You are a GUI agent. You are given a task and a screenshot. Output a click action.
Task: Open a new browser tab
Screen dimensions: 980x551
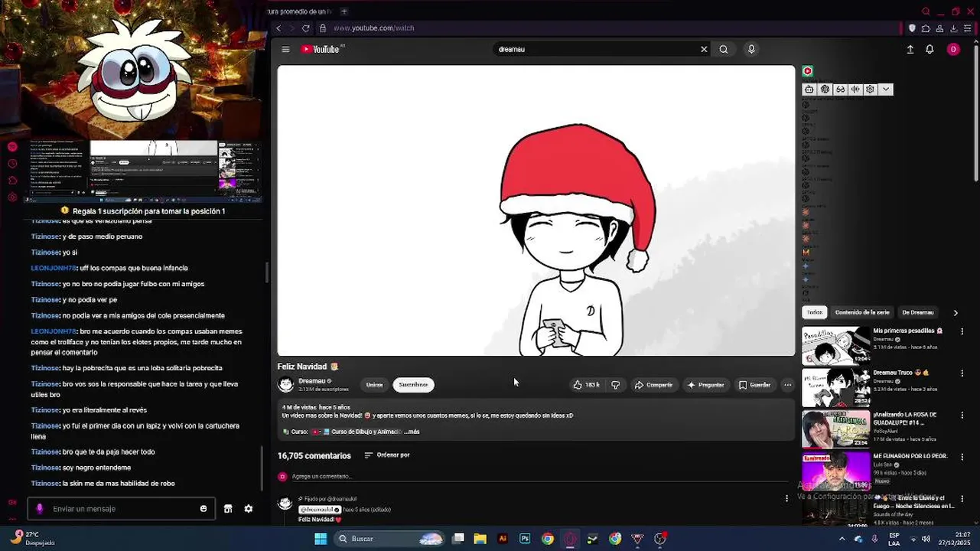coord(343,11)
